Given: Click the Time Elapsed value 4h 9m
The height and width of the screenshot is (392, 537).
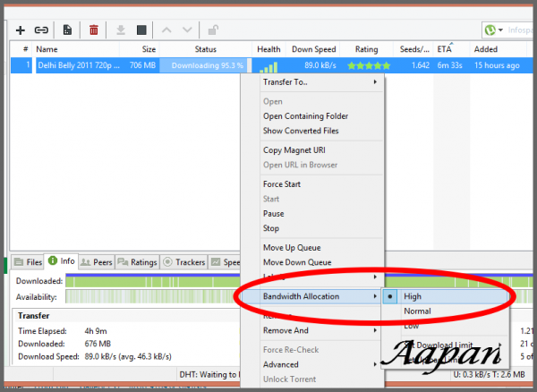Looking at the screenshot, I should click(x=96, y=331).
